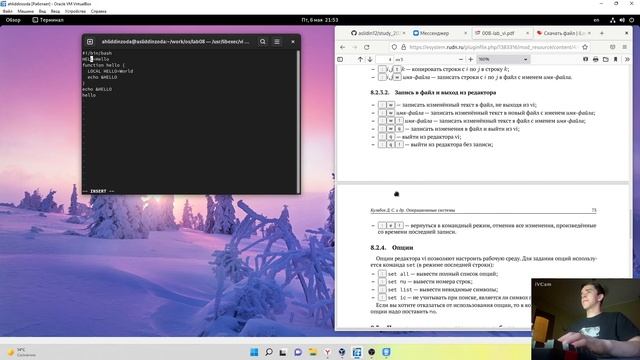
Task: Enter PDF presentation mode icon
Action: 585,60
